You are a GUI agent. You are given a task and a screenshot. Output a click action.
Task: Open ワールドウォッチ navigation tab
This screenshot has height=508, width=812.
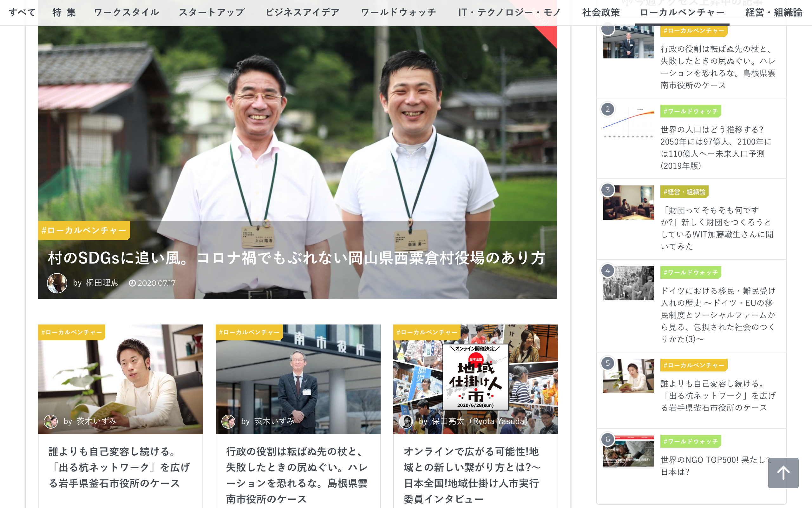click(x=399, y=12)
